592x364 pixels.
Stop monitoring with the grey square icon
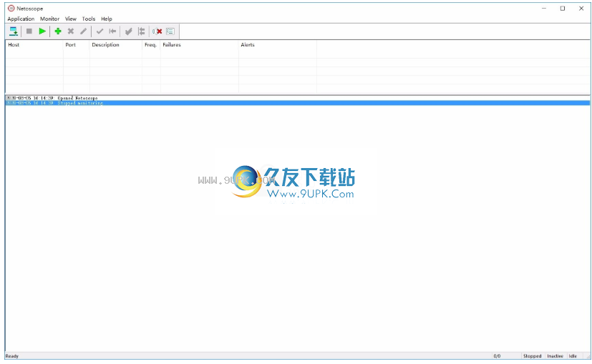coord(29,31)
